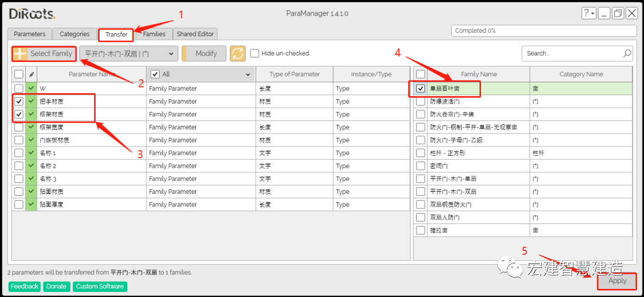The height and width of the screenshot is (297, 644).
Task: Check the 推拉窗 family checkbox
Action: (x=421, y=231)
